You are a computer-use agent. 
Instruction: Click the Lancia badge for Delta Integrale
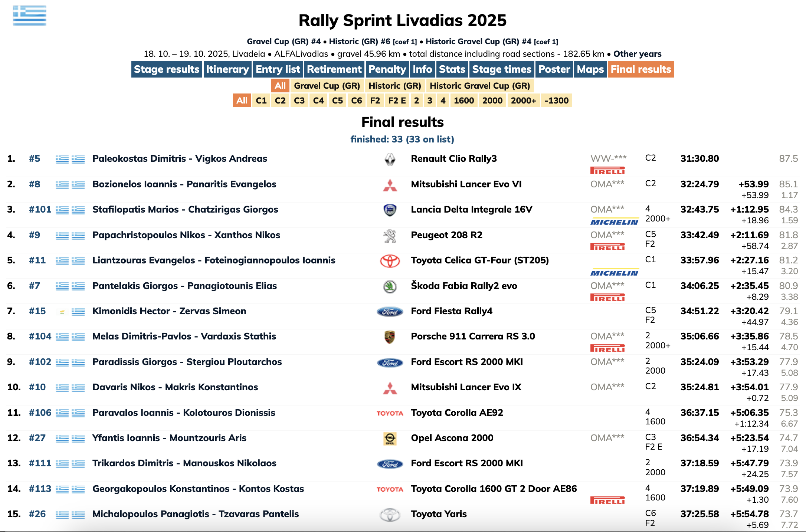pyautogui.click(x=390, y=210)
